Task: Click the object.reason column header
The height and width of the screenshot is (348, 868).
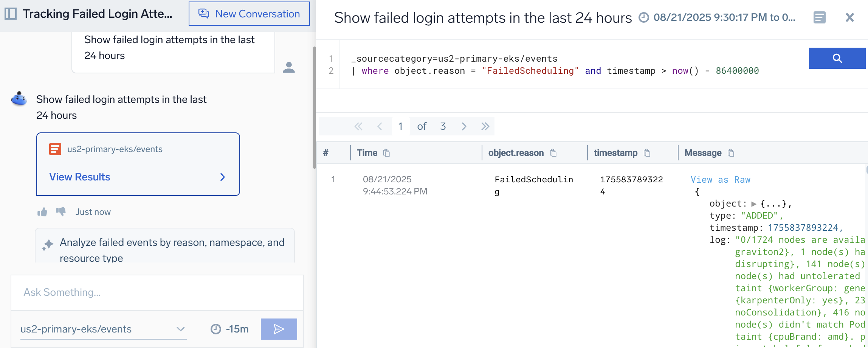Action: click(516, 153)
